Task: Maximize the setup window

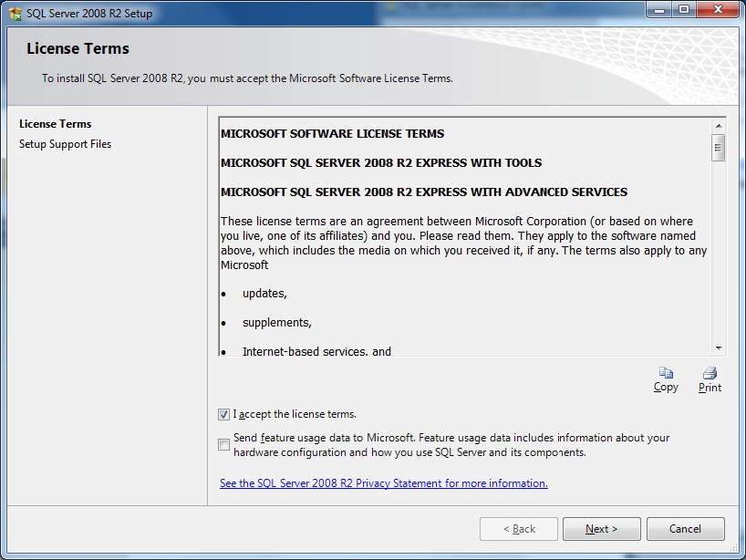Action: 684,10
